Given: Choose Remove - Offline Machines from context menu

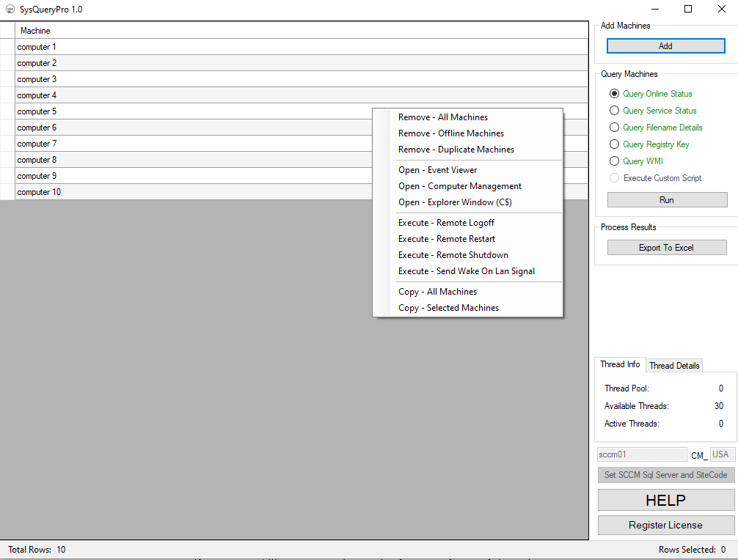Looking at the screenshot, I should pos(450,133).
